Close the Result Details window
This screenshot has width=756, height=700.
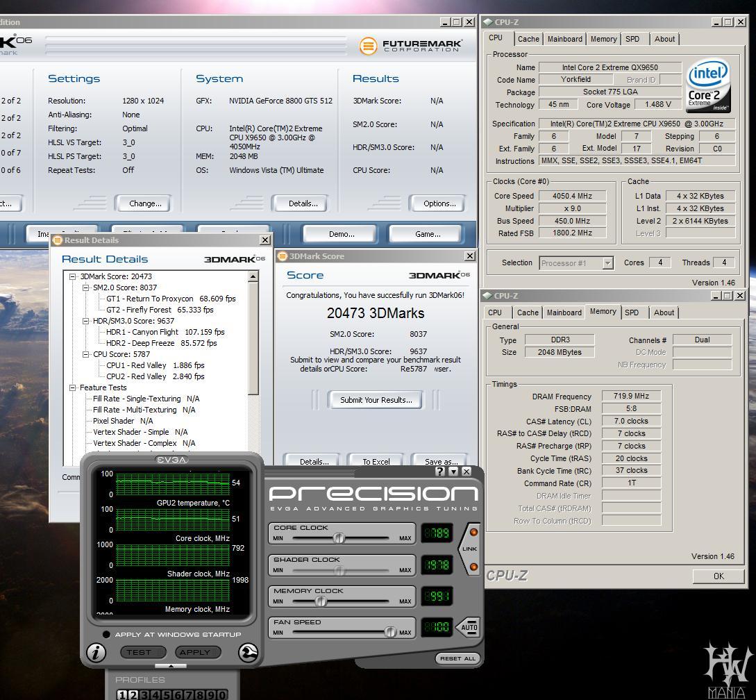pyautogui.click(x=265, y=240)
